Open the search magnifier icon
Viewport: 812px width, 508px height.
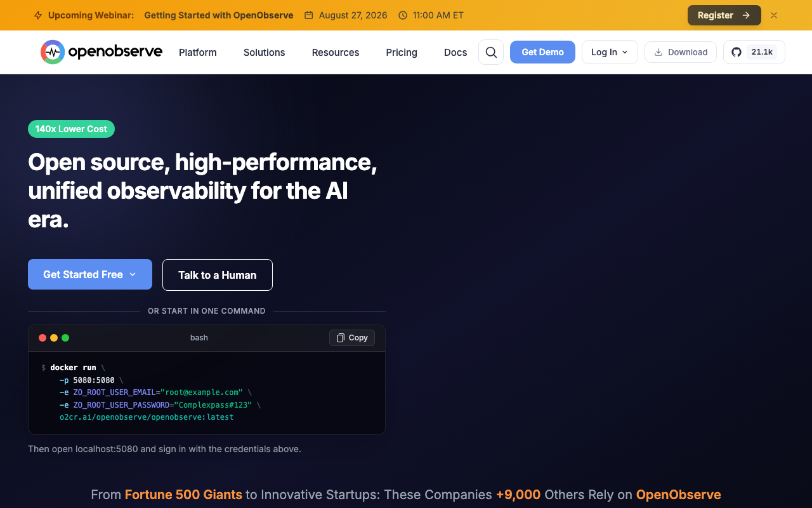491,52
